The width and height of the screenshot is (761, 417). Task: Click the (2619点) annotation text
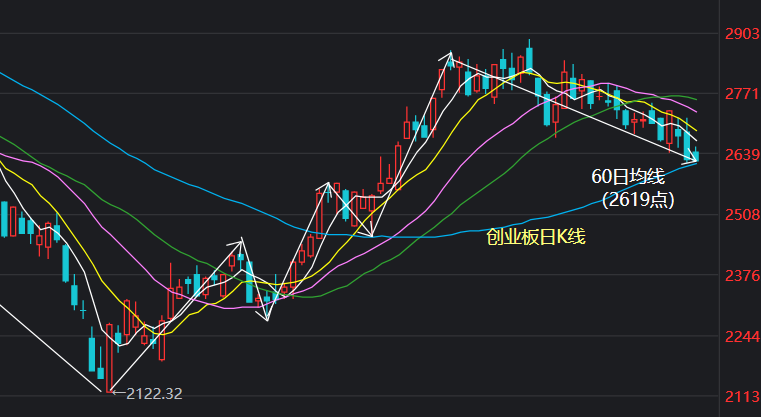638,200
